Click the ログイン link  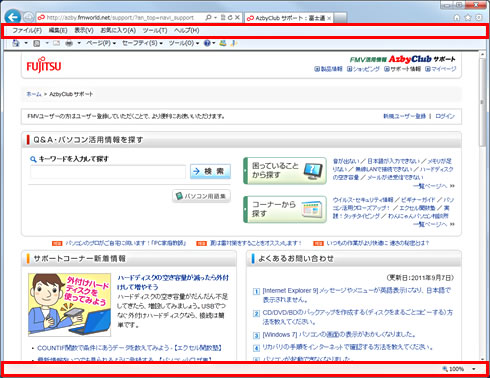[x=445, y=116]
